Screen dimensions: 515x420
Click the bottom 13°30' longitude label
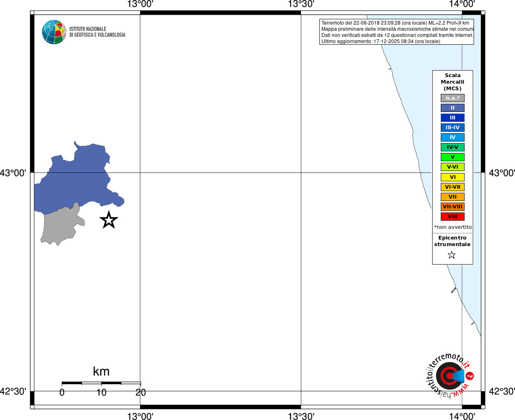point(301,416)
